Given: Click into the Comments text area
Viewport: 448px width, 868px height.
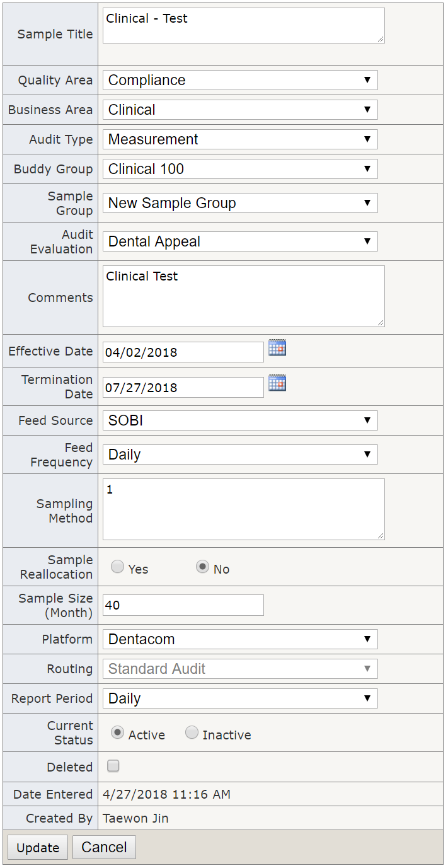Looking at the screenshot, I should [x=244, y=296].
